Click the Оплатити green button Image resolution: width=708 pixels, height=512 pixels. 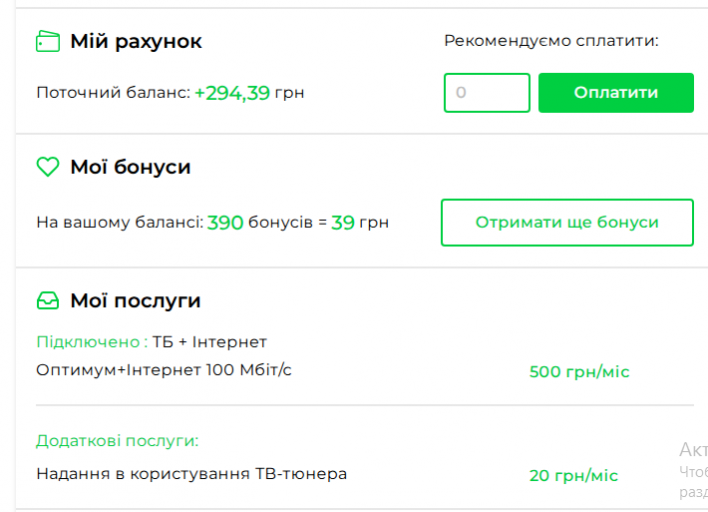pyautogui.click(x=616, y=93)
